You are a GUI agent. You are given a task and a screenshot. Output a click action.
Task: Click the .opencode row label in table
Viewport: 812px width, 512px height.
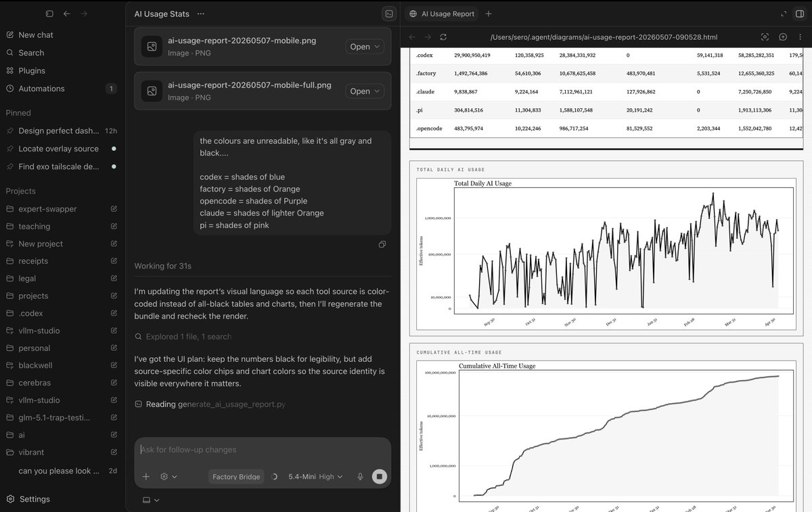(429, 128)
